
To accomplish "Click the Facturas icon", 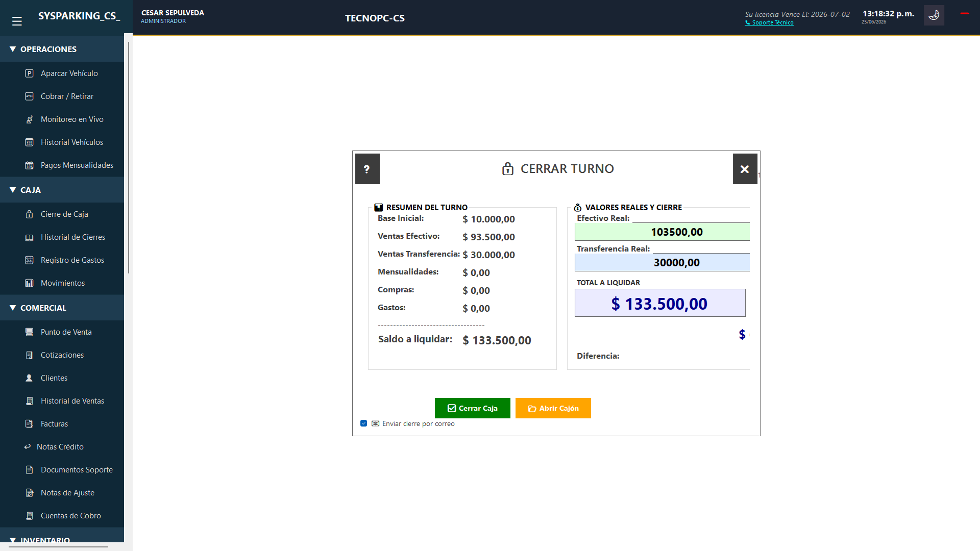I will click(x=29, y=424).
